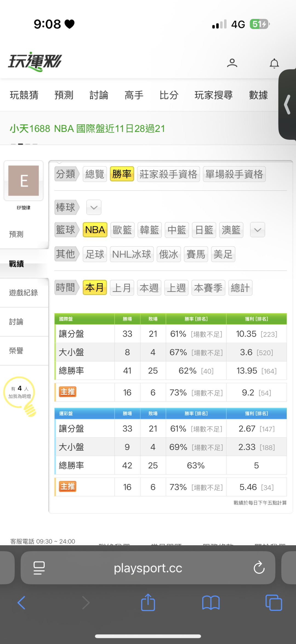Open the user account profile icon
Screen dimensions: 296x644
[232, 63]
